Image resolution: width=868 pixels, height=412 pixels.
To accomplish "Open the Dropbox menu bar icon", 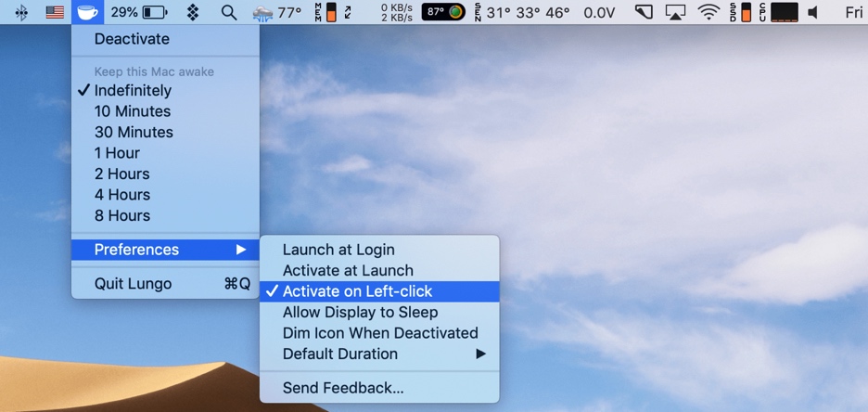I will (x=193, y=12).
